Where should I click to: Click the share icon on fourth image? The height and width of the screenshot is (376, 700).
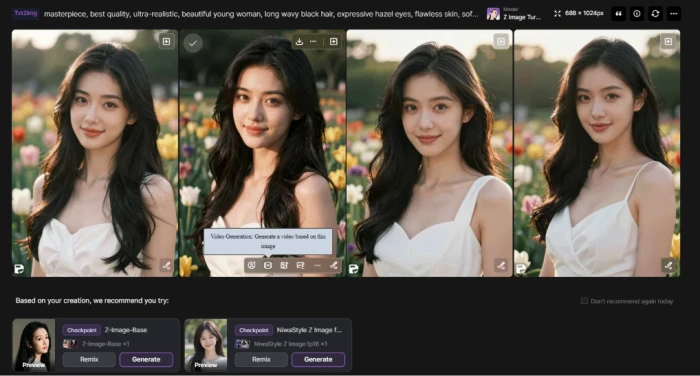tap(668, 266)
